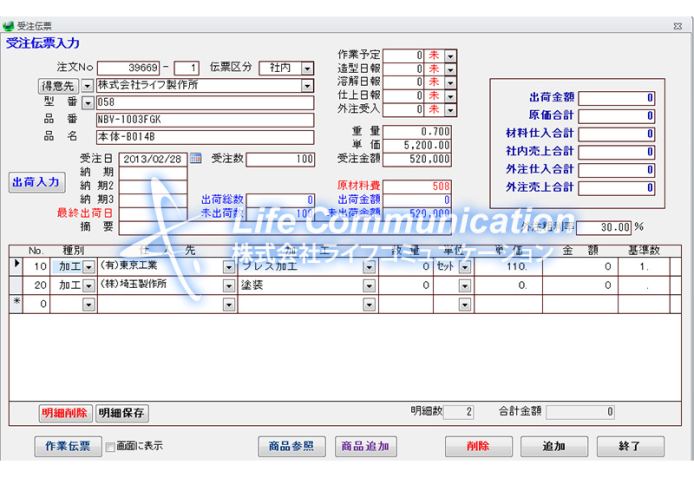Click the red 明細削除 button
This screenshot has height=478, width=694.
coord(65,412)
